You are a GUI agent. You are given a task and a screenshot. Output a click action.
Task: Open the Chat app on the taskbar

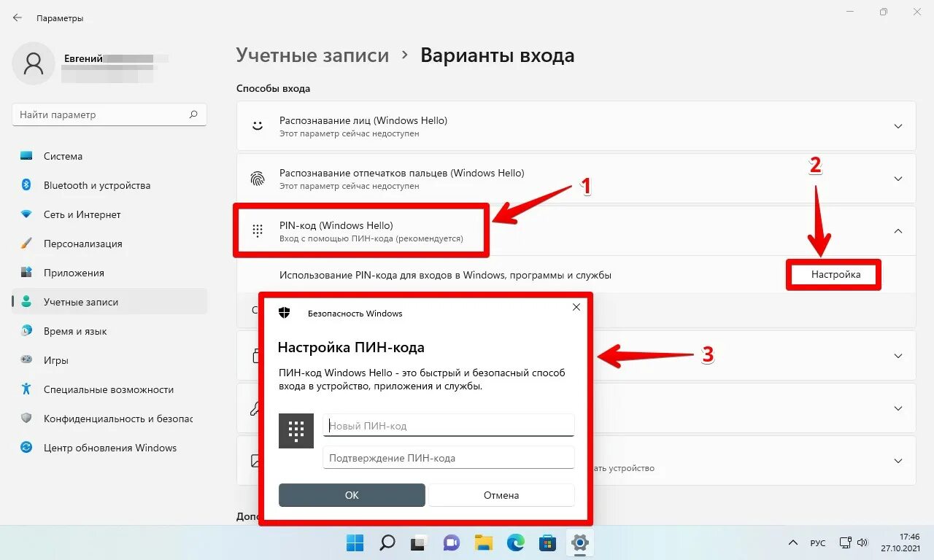(x=451, y=542)
